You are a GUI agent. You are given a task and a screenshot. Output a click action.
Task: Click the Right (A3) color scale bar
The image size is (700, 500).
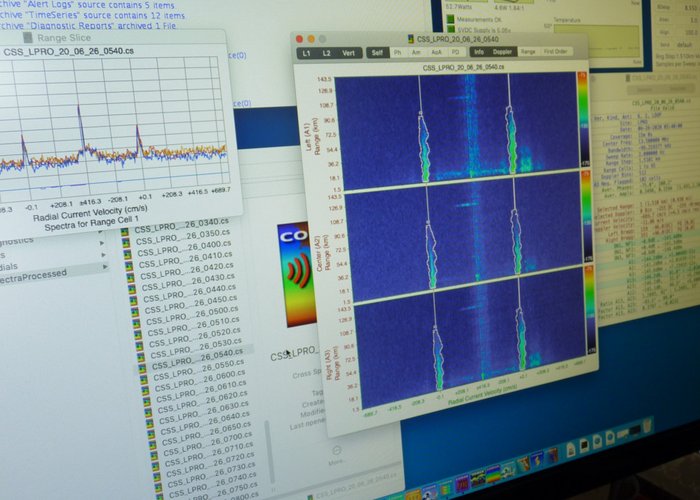[x=591, y=311]
